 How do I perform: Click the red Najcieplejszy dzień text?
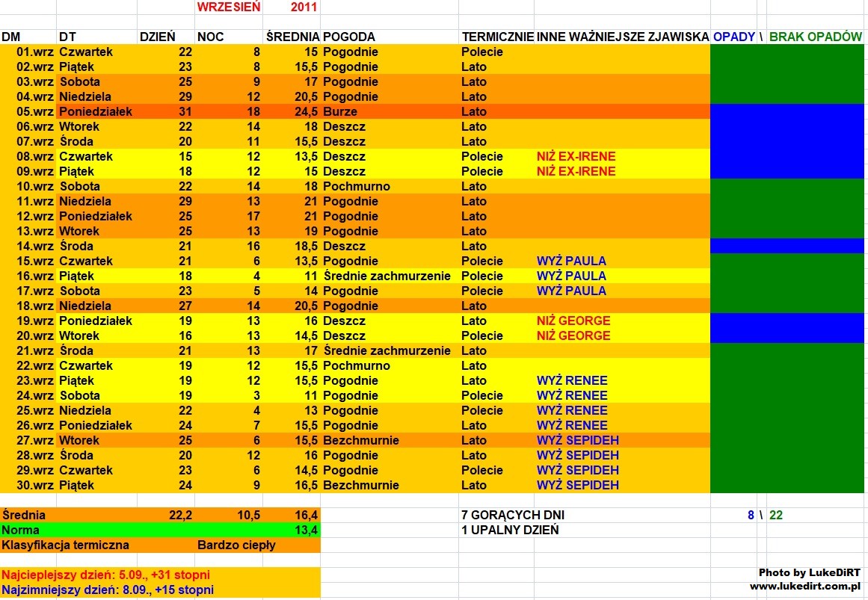(105, 575)
